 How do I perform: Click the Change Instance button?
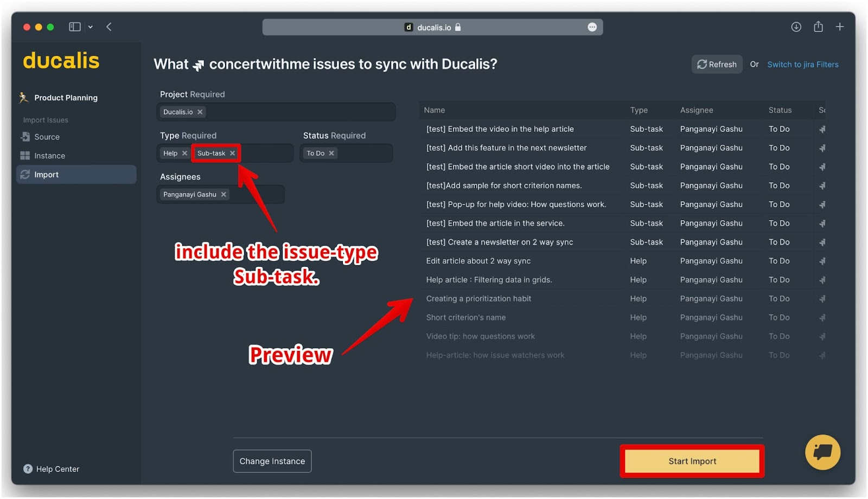coord(272,462)
